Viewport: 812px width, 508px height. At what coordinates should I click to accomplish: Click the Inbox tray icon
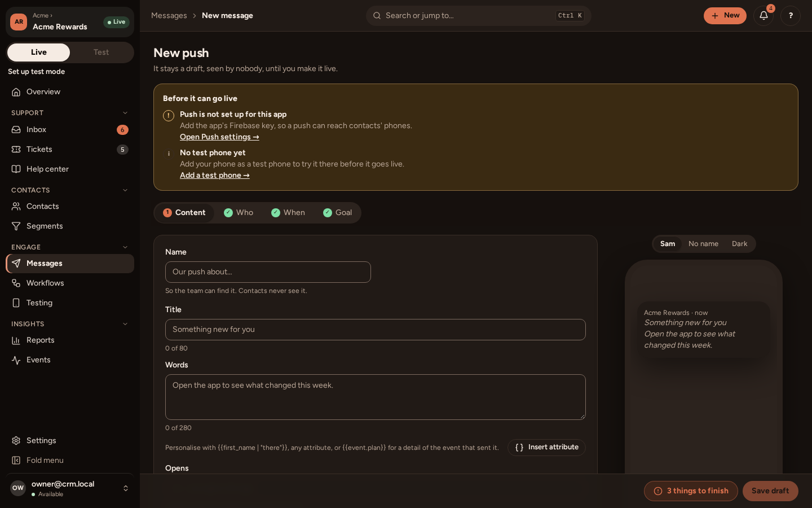[16, 130]
